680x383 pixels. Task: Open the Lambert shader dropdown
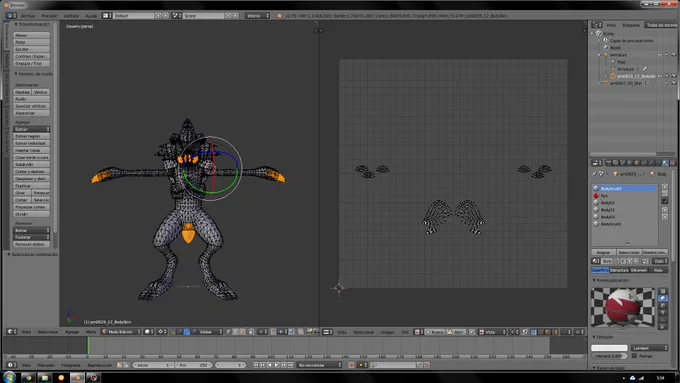coord(649,348)
